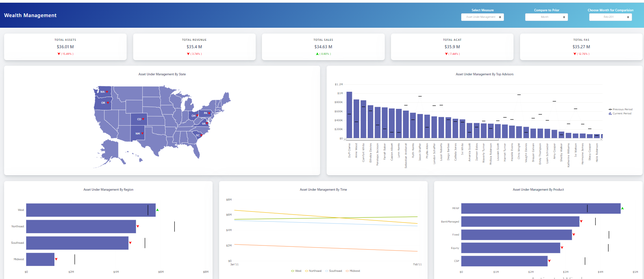The height and width of the screenshot is (279, 644).
Task: Click the Asset Under Management By State title
Action: pyautogui.click(x=162, y=74)
